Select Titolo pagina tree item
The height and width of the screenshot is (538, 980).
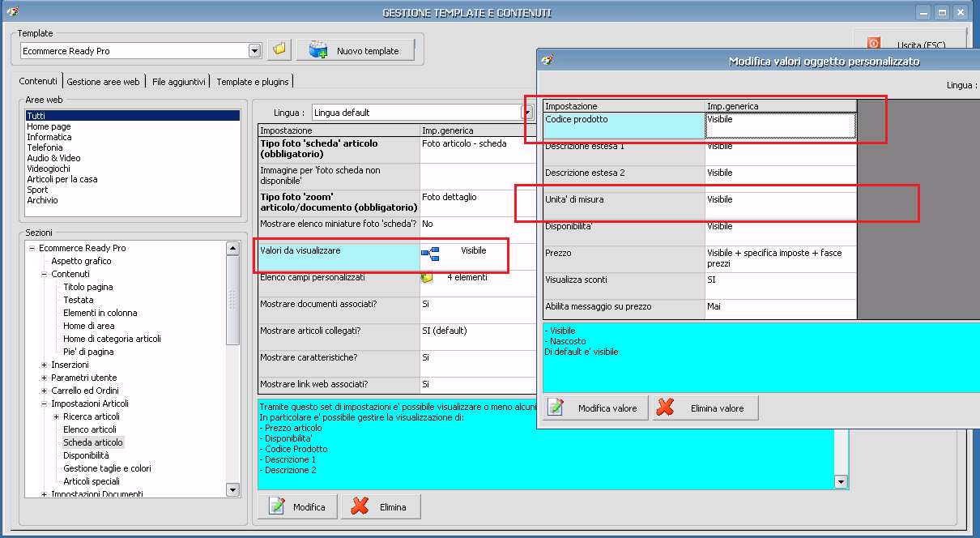click(x=88, y=287)
